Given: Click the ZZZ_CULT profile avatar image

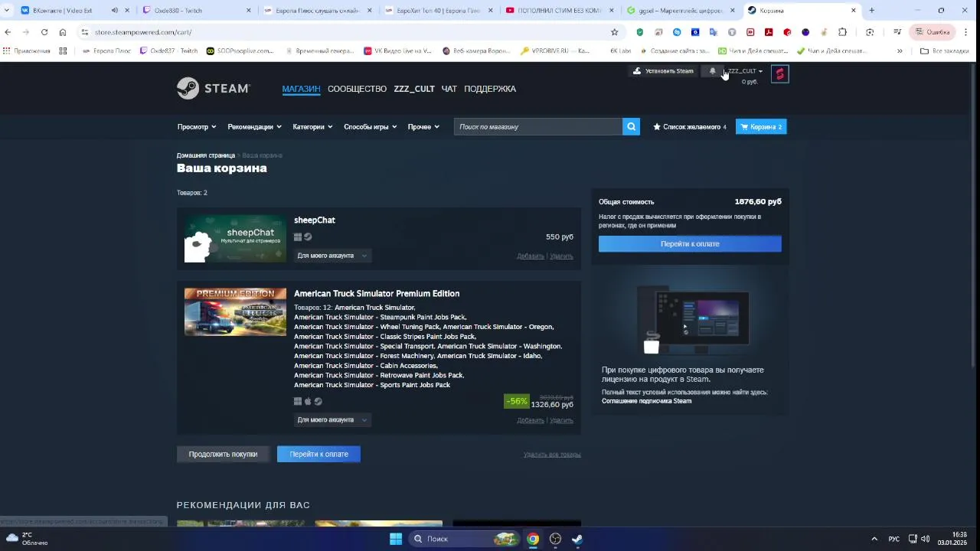Looking at the screenshot, I should (x=779, y=73).
